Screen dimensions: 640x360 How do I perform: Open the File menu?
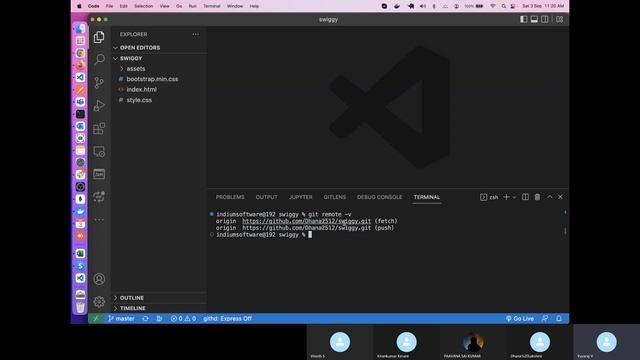click(109, 6)
